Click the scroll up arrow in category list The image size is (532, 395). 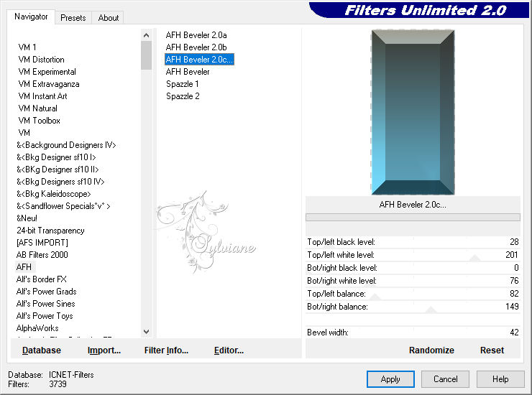(146, 35)
